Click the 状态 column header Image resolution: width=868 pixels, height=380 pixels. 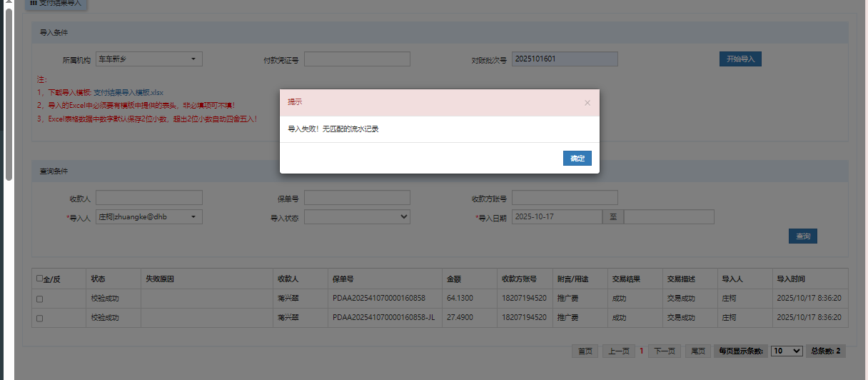click(112, 279)
